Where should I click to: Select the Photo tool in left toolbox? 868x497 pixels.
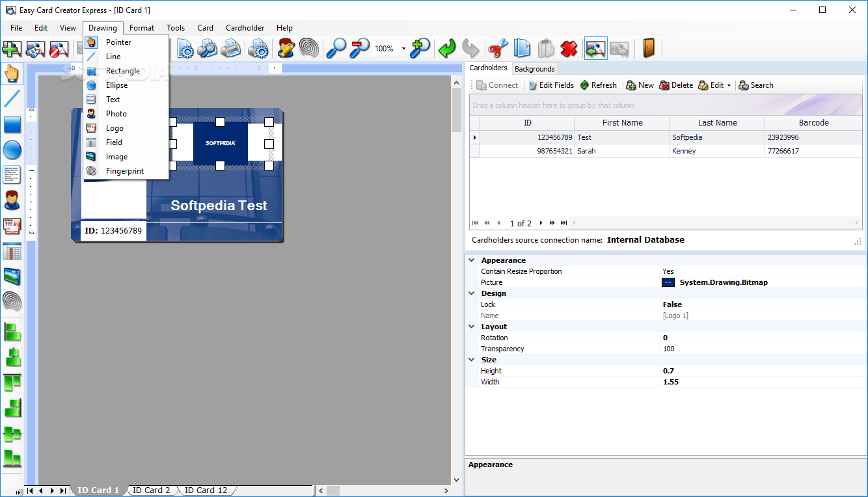coord(12,200)
